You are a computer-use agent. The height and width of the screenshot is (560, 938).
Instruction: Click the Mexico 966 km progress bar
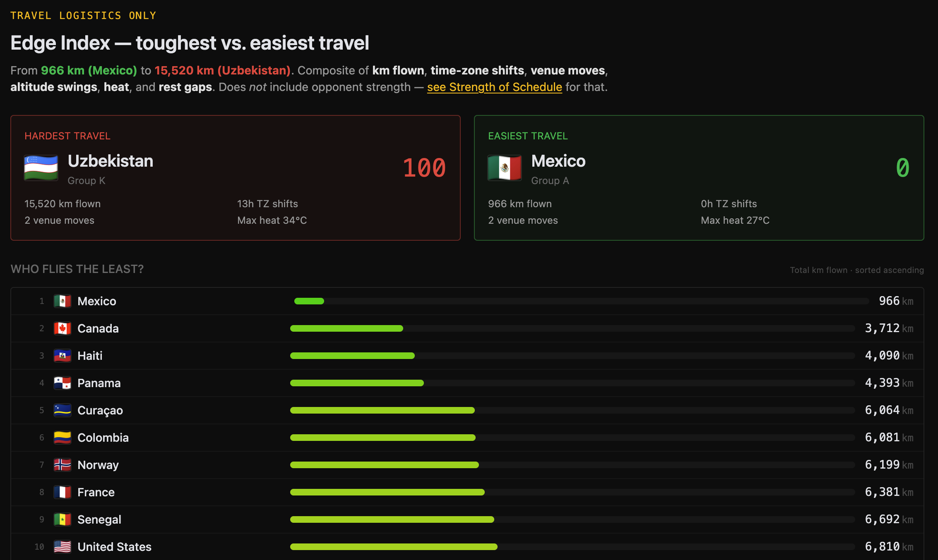coord(582,301)
